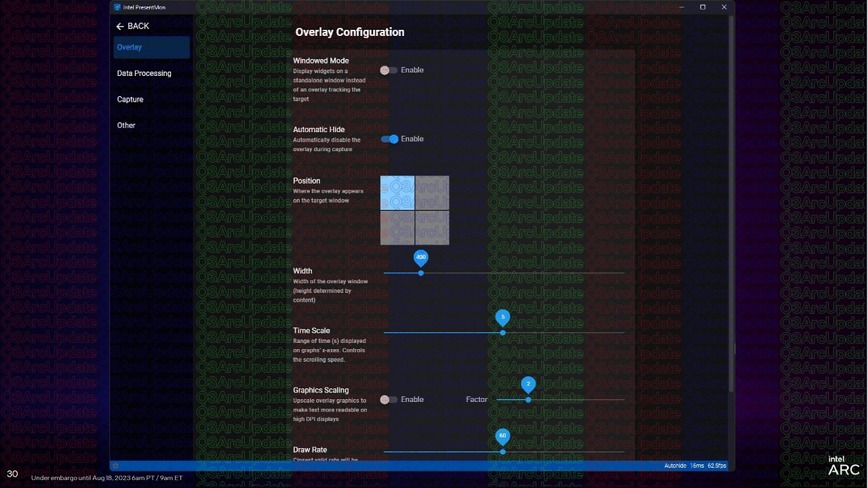This screenshot has height=488, width=868.
Task: Open the Capture settings tab
Action: point(152,99)
